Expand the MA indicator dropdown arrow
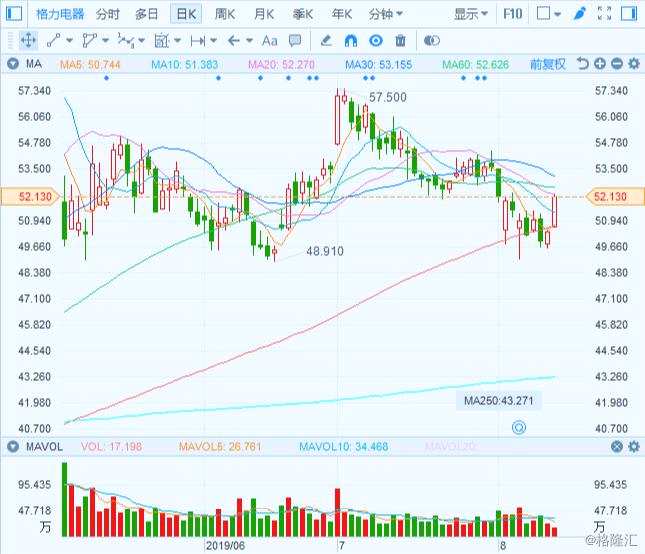The height and width of the screenshot is (554, 645). [13, 64]
